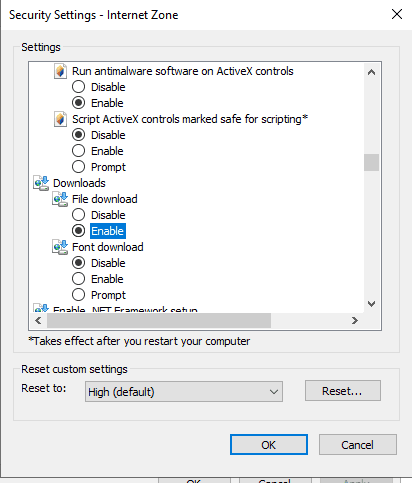Click the settings list scroll down arrow

(x=371, y=304)
